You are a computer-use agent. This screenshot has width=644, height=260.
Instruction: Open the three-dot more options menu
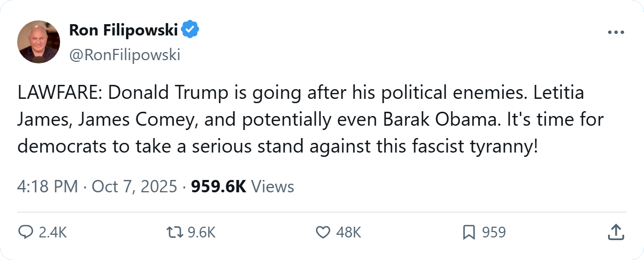(616, 32)
